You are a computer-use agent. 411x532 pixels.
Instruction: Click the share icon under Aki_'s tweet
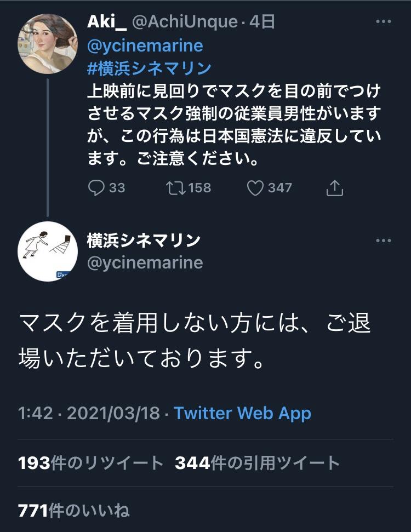pos(334,188)
